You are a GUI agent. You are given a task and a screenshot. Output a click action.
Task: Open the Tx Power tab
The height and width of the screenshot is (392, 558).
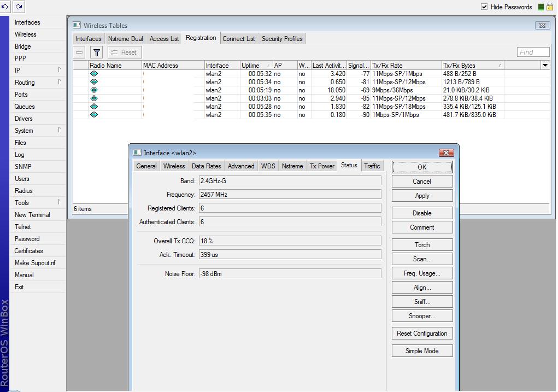tap(322, 166)
